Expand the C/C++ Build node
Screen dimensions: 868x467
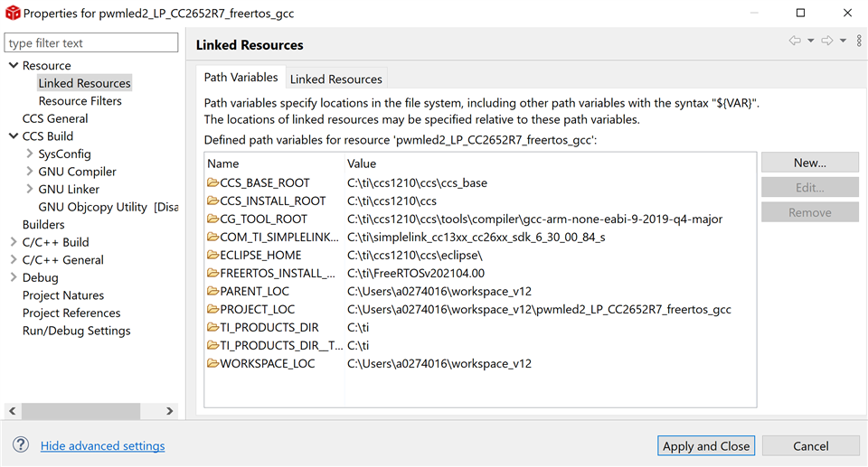pos(13,242)
